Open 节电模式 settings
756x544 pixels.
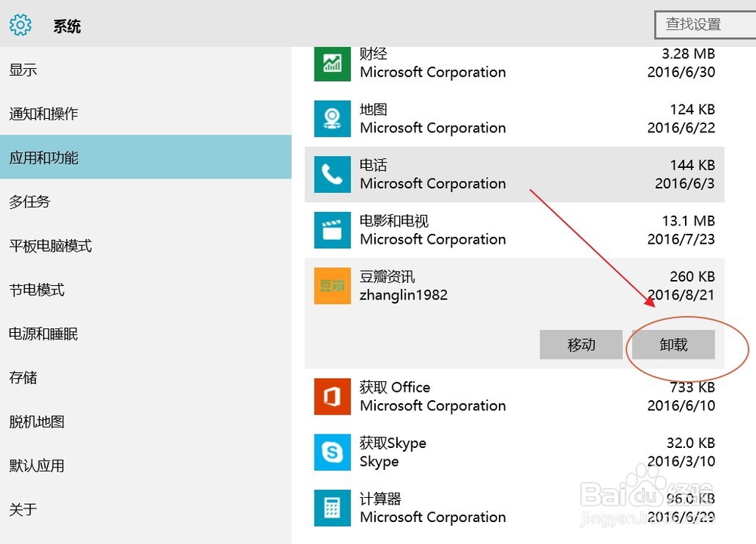(37, 290)
